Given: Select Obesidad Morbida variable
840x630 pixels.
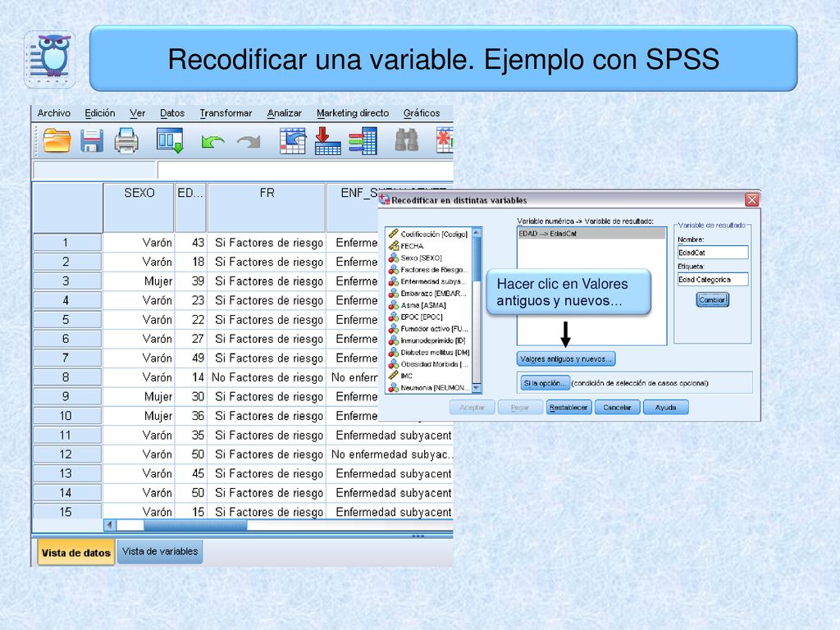Looking at the screenshot, I should pyautogui.click(x=428, y=363).
